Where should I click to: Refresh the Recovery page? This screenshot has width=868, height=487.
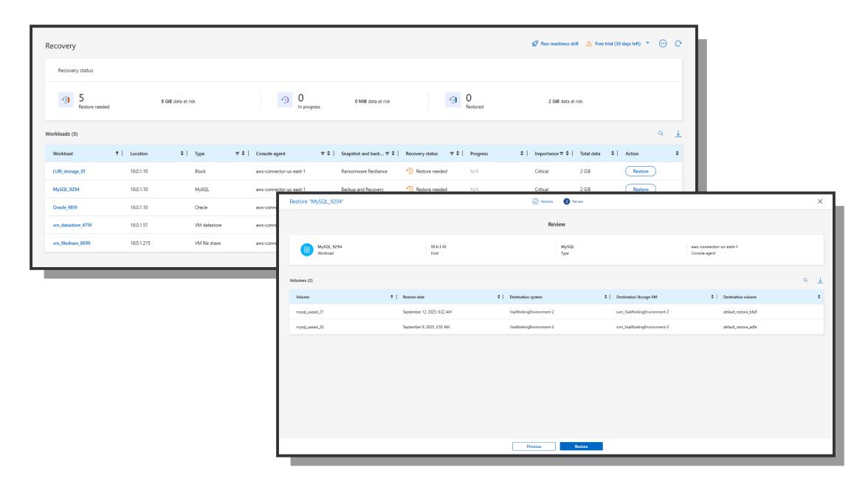678,44
